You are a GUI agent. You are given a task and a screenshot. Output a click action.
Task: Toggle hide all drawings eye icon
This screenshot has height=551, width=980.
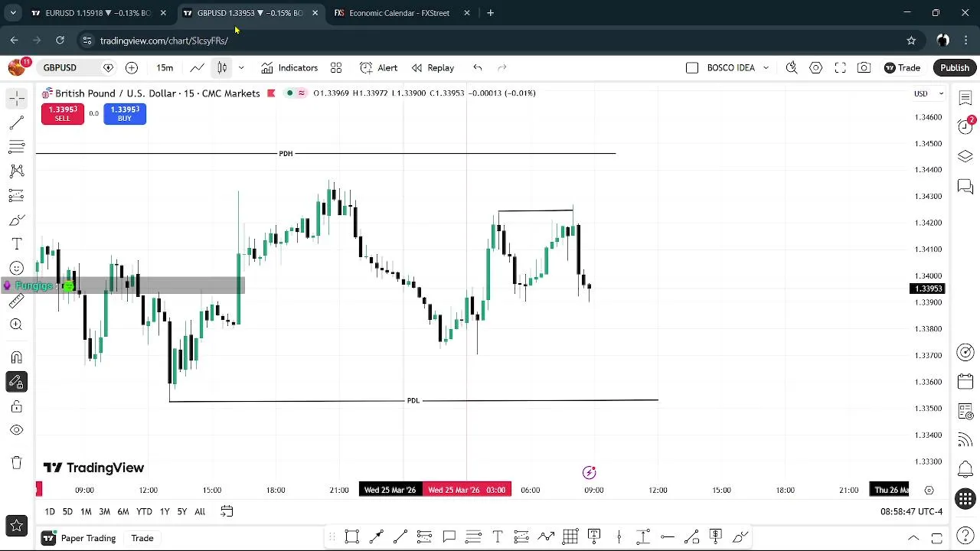click(17, 430)
